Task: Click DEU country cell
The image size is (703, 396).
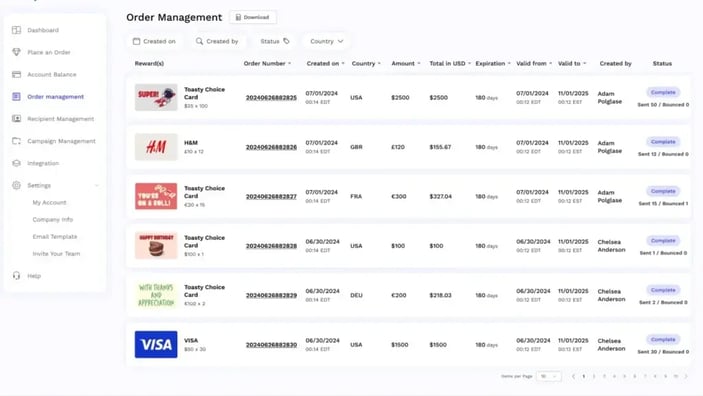Action: pyautogui.click(x=356, y=295)
